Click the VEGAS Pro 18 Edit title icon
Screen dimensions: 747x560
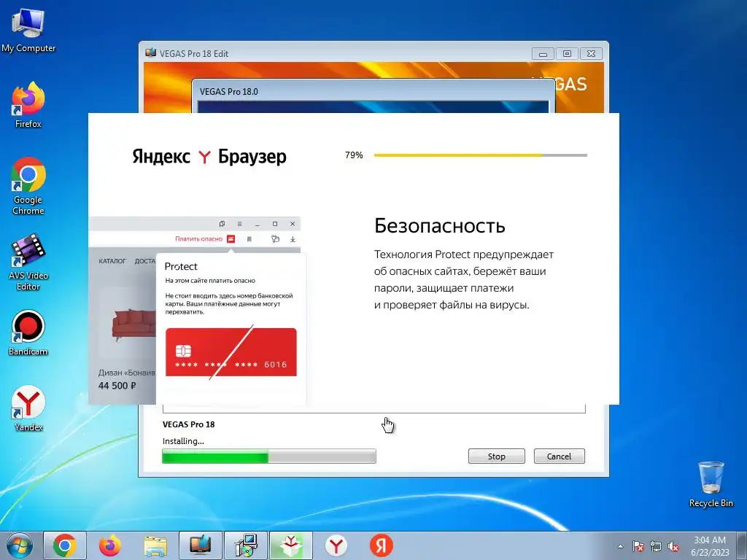point(150,52)
